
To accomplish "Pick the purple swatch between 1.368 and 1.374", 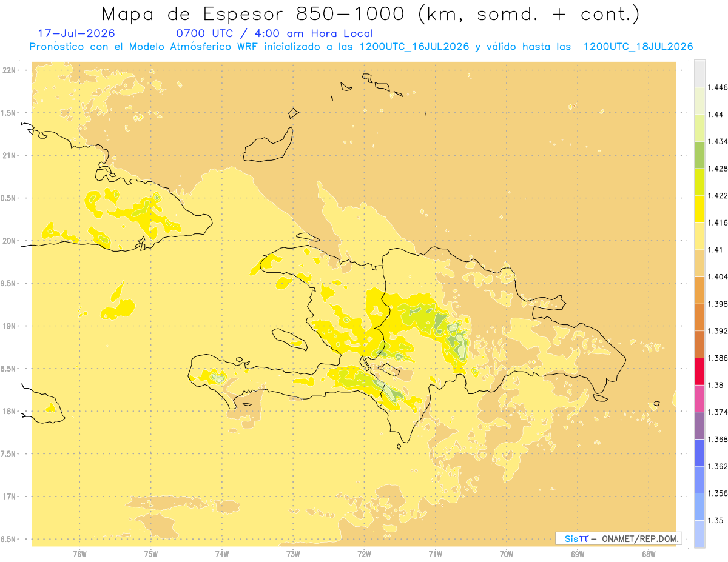I will pyautogui.click(x=699, y=426).
